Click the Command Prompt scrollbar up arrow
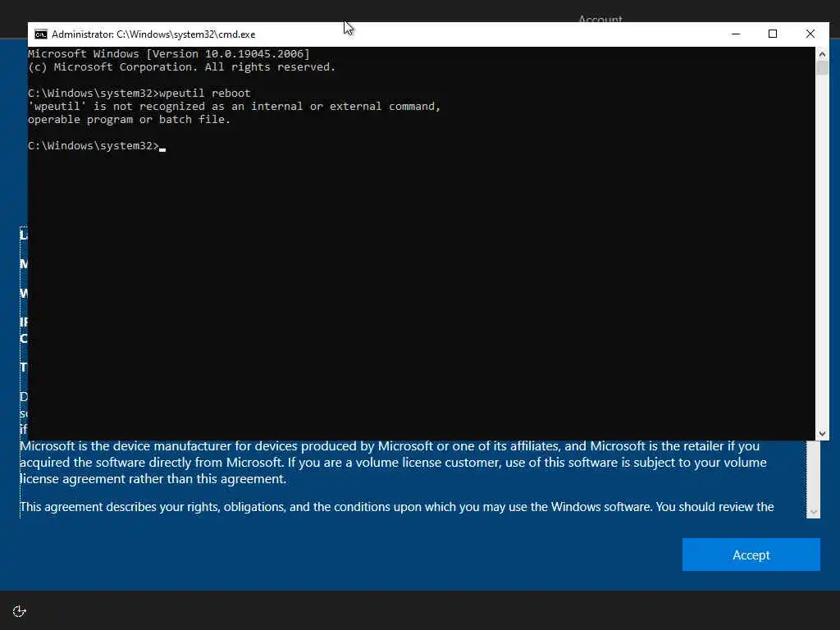The width and height of the screenshot is (840, 630). [x=822, y=54]
